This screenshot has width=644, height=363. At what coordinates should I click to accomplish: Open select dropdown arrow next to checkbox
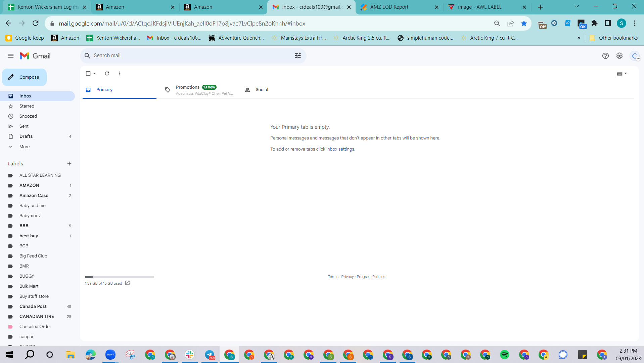[95, 73]
